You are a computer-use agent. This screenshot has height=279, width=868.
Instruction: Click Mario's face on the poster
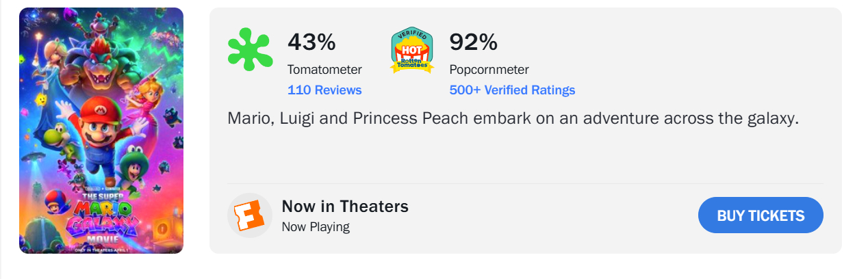(x=101, y=123)
